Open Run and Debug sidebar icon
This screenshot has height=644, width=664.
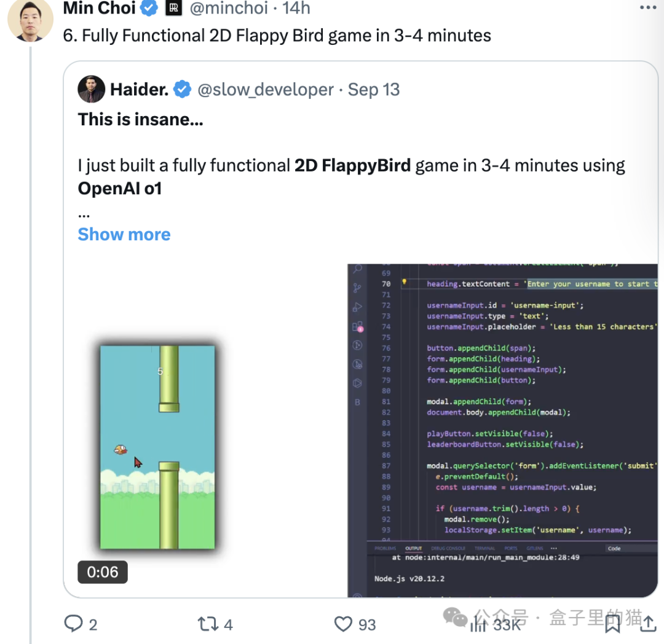[x=358, y=307]
